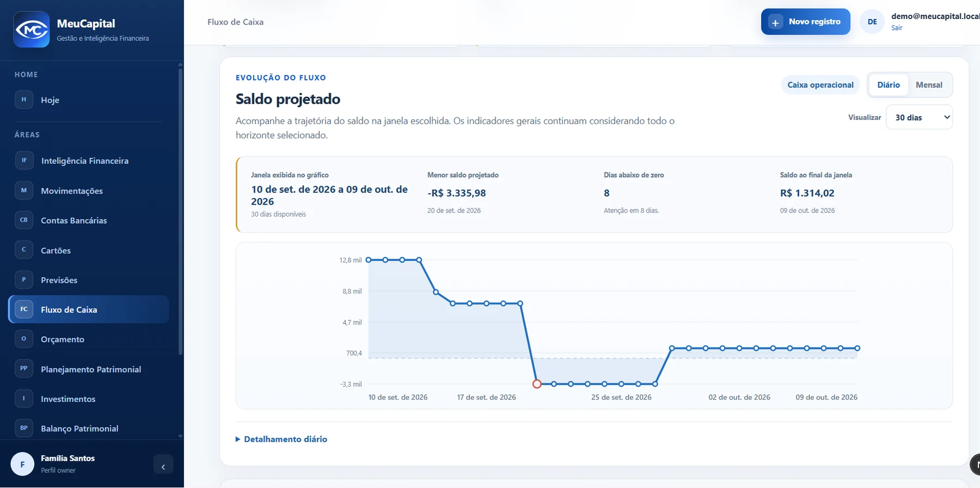Click the Família Santos profile name
Image resolution: width=980 pixels, height=488 pixels.
68,458
